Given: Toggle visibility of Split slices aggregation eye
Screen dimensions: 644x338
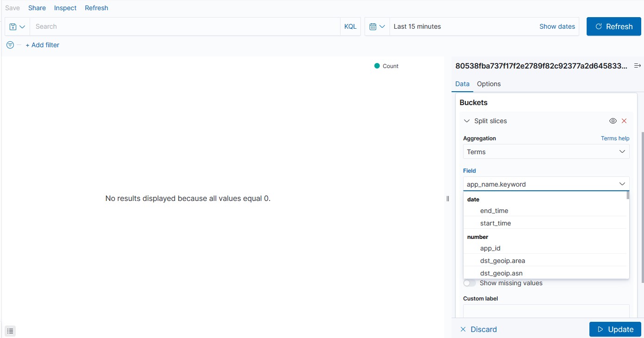Looking at the screenshot, I should tap(613, 120).
